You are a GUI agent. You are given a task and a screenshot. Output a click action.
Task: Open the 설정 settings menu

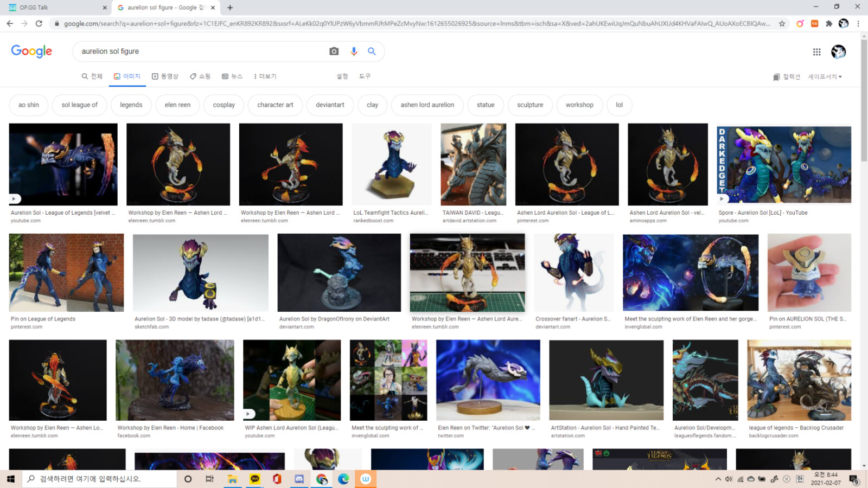point(342,76)
